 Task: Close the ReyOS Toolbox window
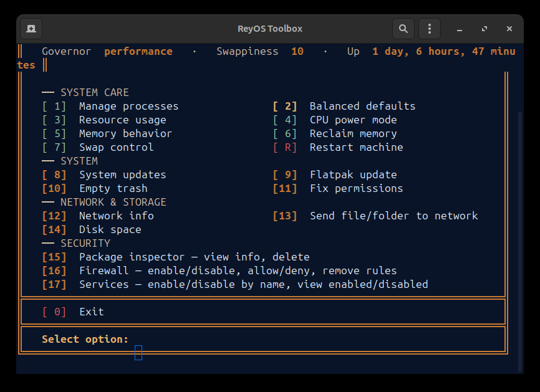[x=509, y=29]
